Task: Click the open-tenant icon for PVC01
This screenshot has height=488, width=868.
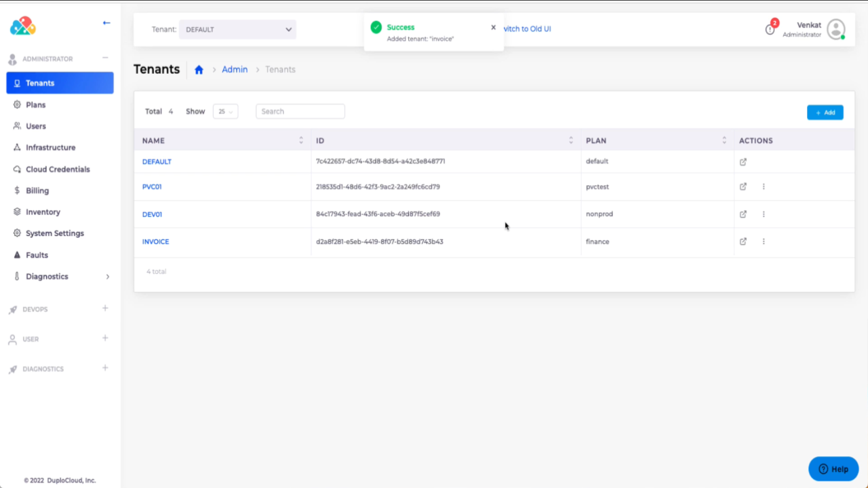Action: (743, 186)
